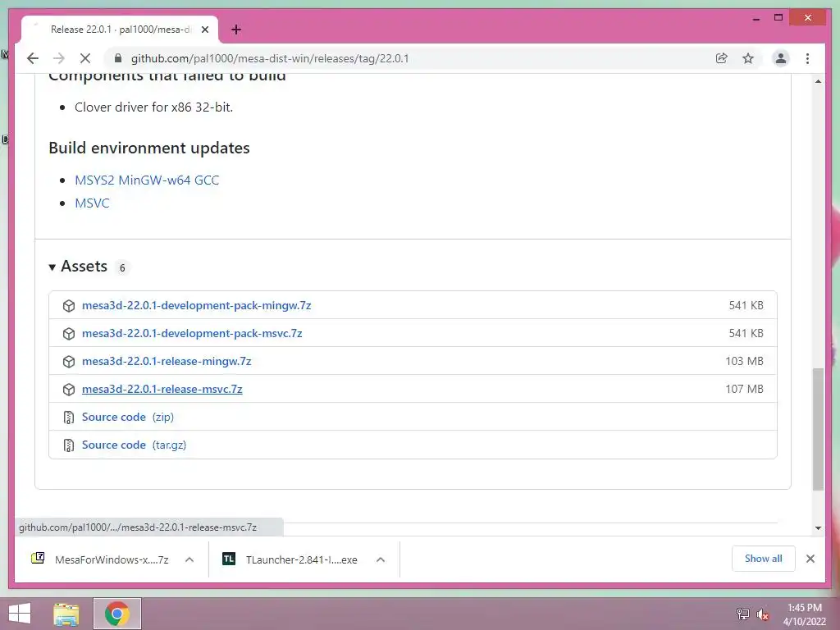The image size is (840, 630).
Task: Click the Build environment updates heading
Action: (149, 148)
